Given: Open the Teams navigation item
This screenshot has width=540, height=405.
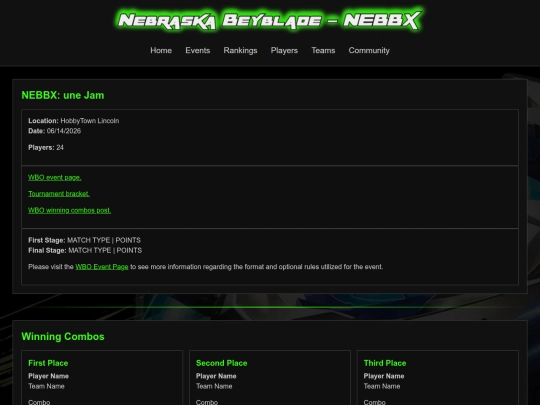Looking at the screenshot, I should (x=323, y=50).
